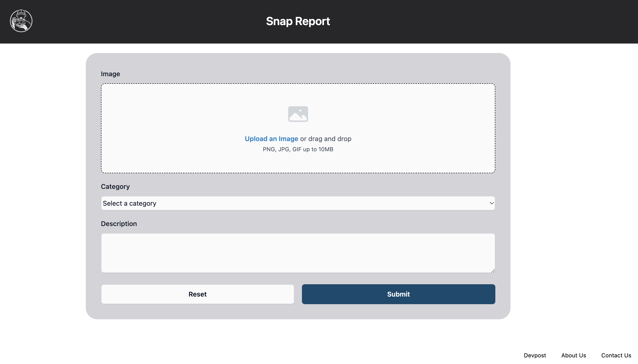Image resolution: width=638 pixels, height=364 pixels.
Task: Click the Upload an Image link
Action: (x=271, y=139)
